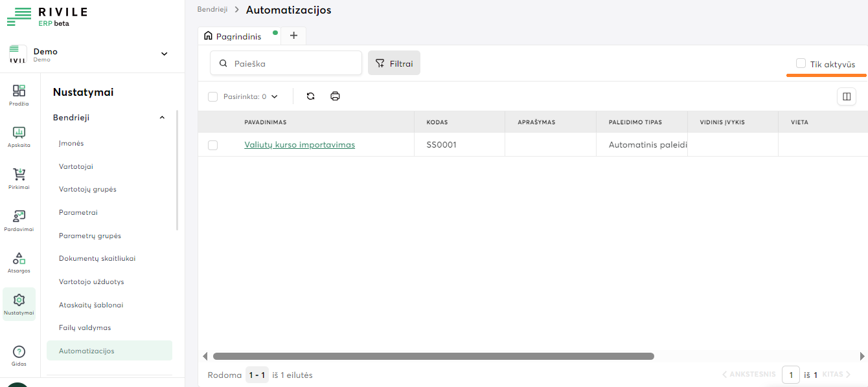868x387 pixels.
Task: Print the automations table
Action: click(x=335, y=96)
